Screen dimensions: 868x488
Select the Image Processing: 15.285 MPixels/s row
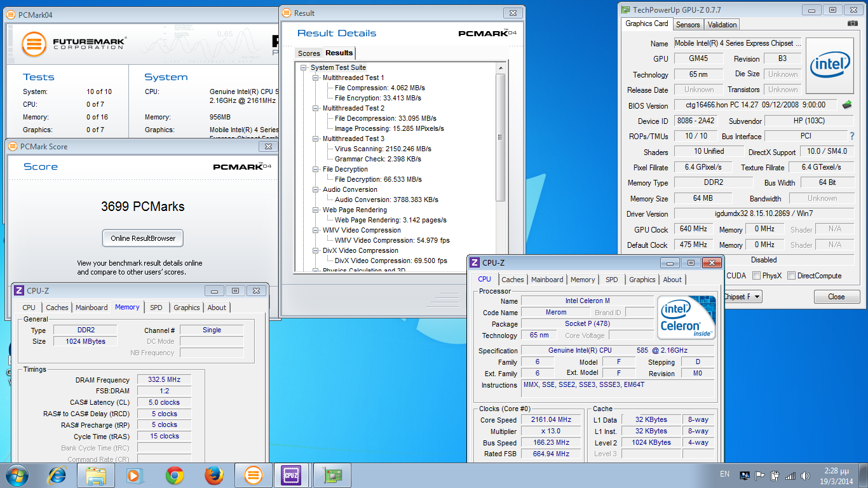390,128
